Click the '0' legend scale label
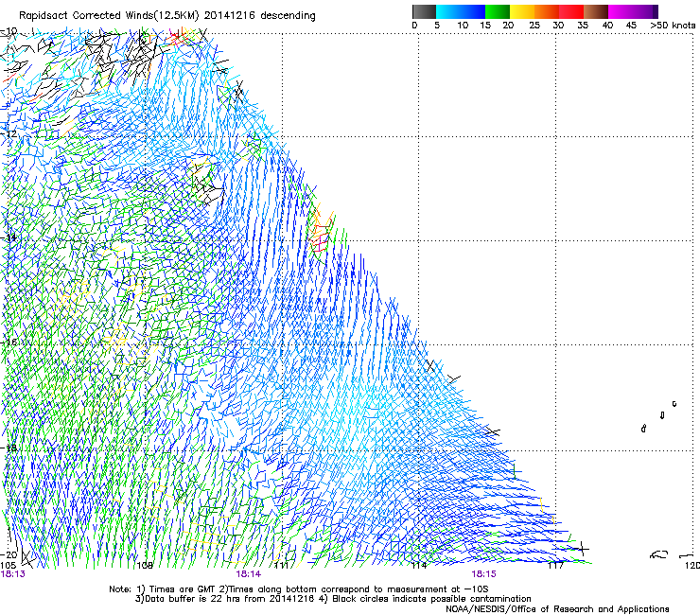This screenshot has height=615, width=700. pos(414,26)
